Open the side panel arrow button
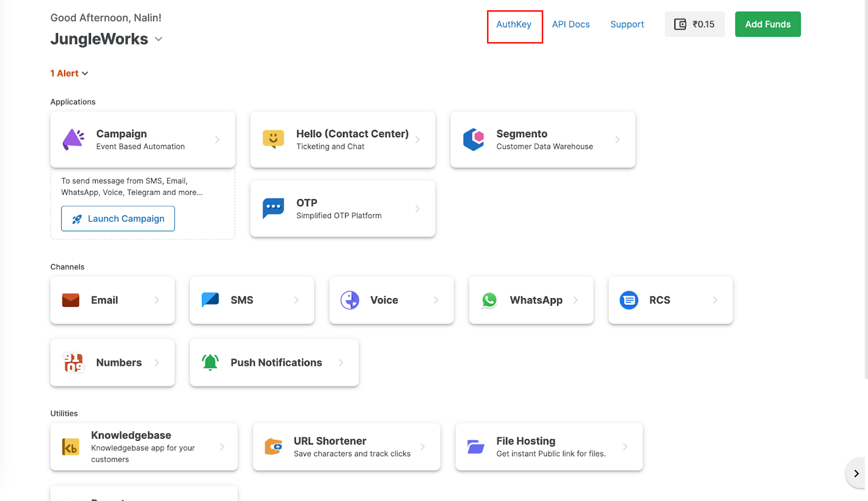 click(856, 473)
